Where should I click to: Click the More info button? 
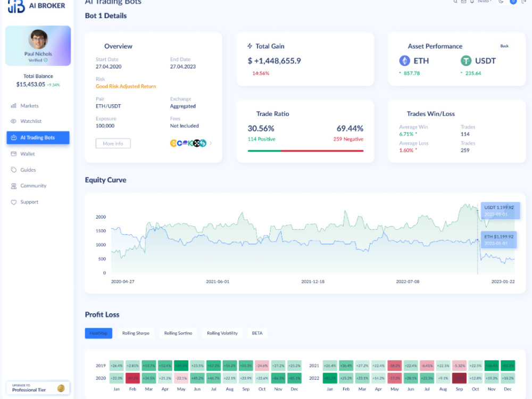pos(113,144)
